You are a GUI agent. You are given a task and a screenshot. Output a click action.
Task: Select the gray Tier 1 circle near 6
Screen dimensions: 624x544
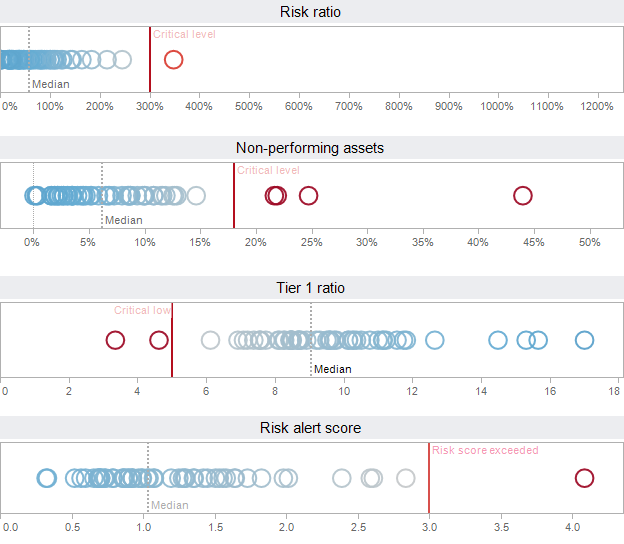210,340
